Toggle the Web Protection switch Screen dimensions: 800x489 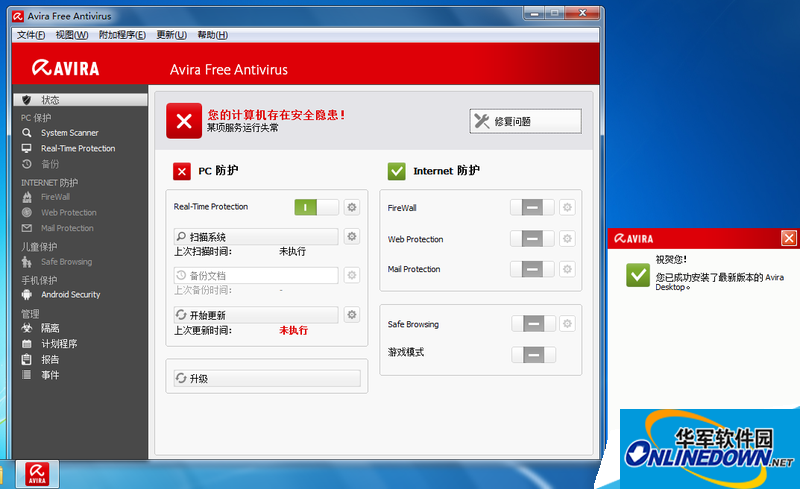click(532, 239)
